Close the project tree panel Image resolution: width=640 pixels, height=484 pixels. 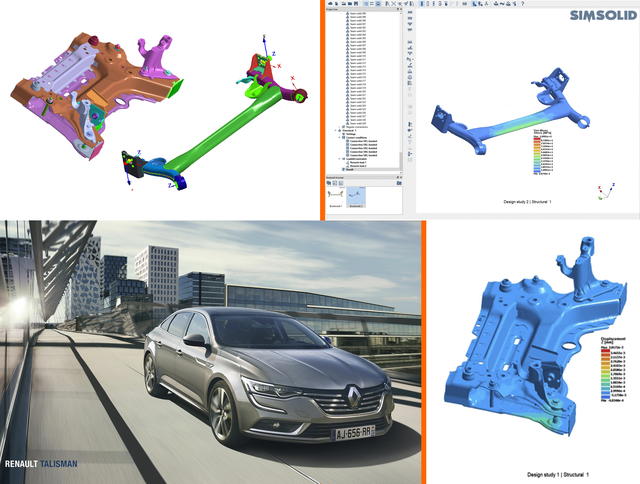pyautogui.click(x=400, y=9)
